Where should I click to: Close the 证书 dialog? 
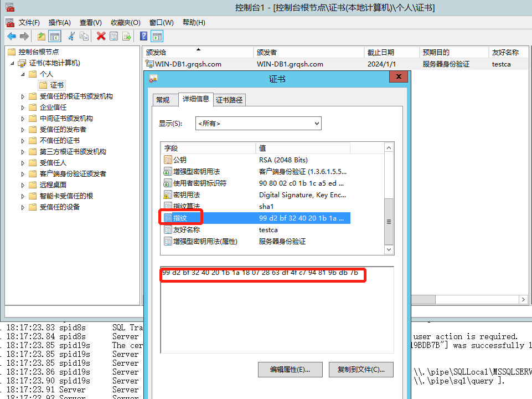(x=399, y=76)
